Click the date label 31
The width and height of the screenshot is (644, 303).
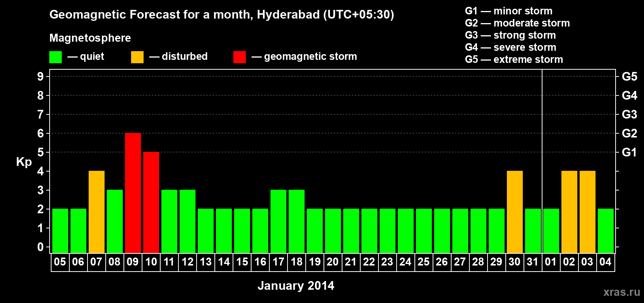pos(533,262)
